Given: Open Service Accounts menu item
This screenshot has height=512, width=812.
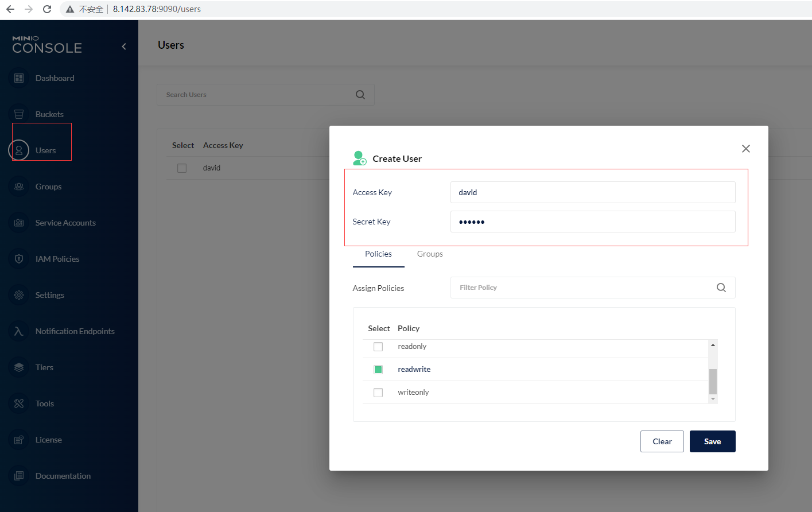Looking at the screenshot, I should coord(65,223).
